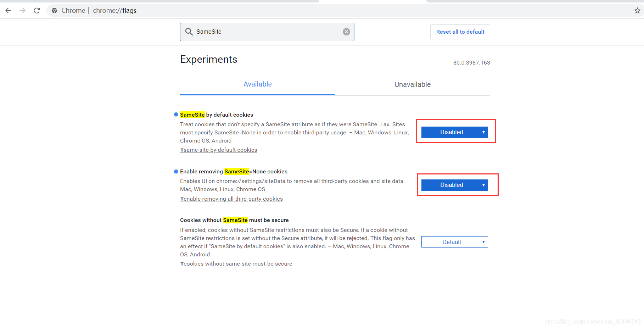The width and height of the screenshot is (644, 328).
Task: Click the Chrome logo in the address bar
Action: pyautogui.click(x=54, y=10)
